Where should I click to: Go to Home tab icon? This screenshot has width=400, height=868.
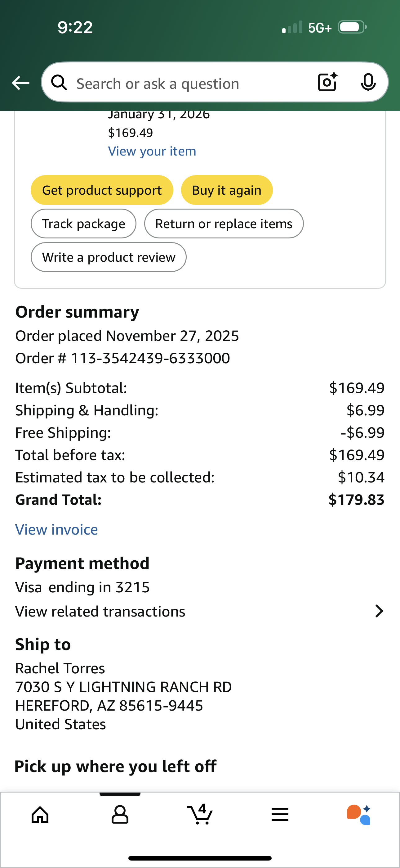(40, 815)
